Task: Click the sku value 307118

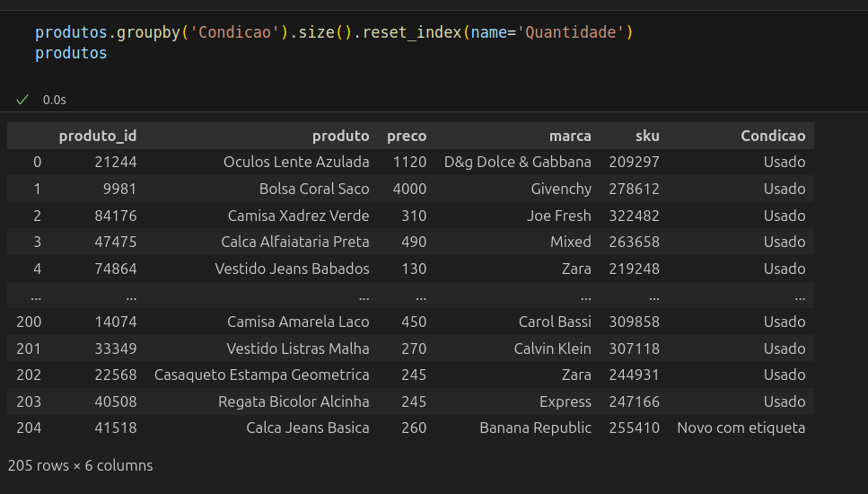Action: coord(635,348)
